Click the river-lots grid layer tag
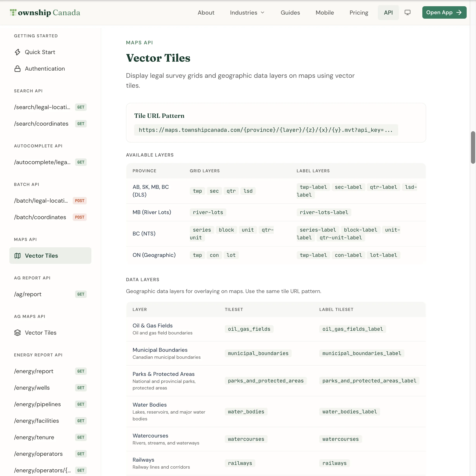The image size is (476, 476). [x=208, y=212]
